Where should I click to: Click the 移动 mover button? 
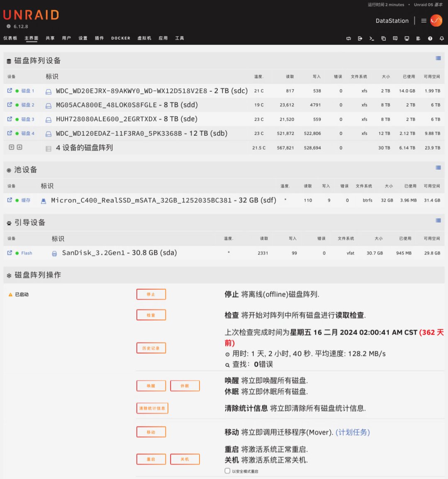click(151, 432)
